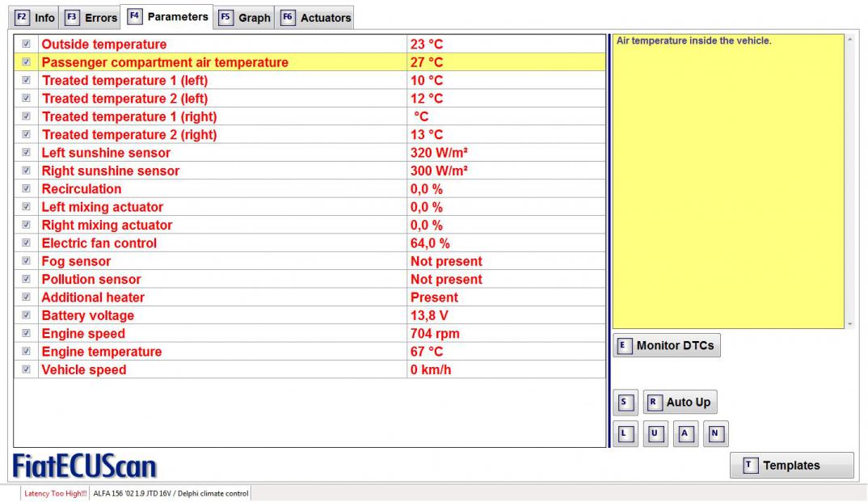Toggle the Engine speed checkbox
Image resolution: width=868 pixels, height=502 pixels.
26,333
